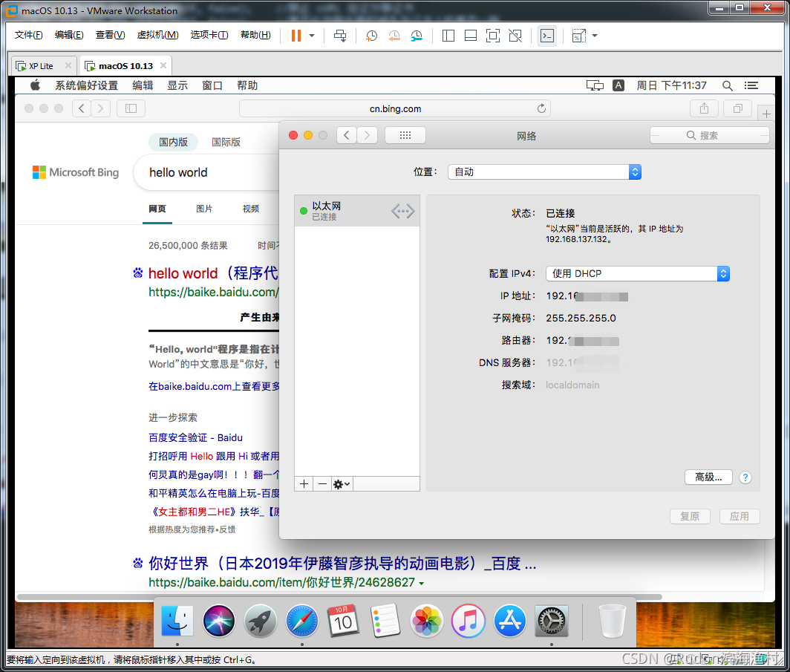790x672 pixels.
Task: Open the 编辑(E) menu in VMware
Action: (69, 35)
